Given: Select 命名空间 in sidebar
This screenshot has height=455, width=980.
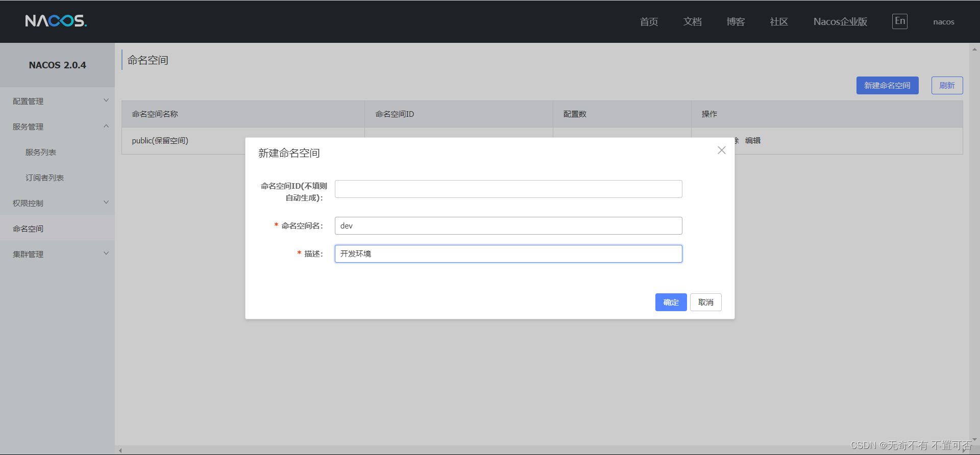Looking at the screenshot, I should pyautogui.click(x=57, y=229).
